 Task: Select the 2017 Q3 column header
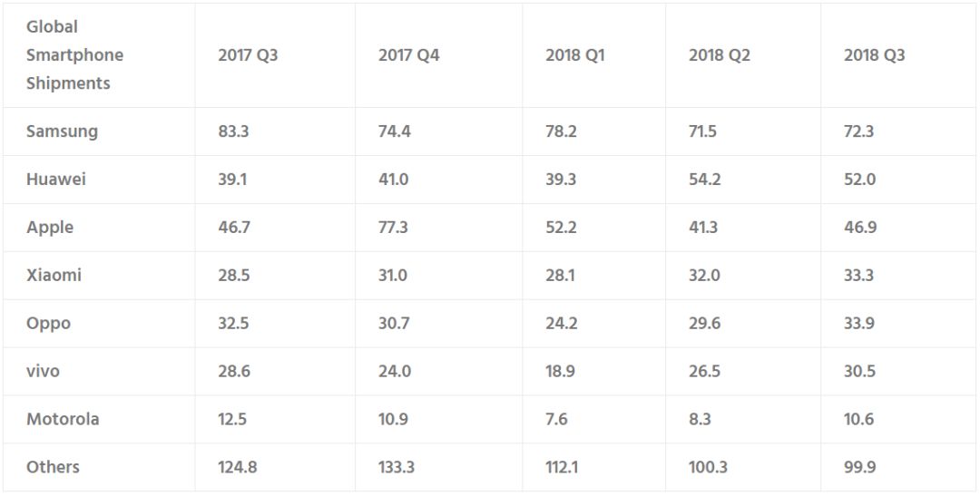(248, 55)
